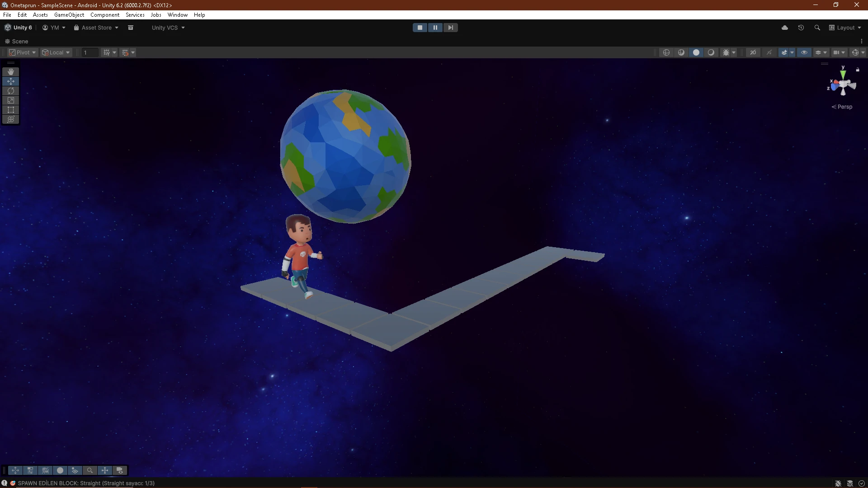The width and height of the screenshot is (868, 488).
Task: Select the Rotate tool
Action: point(11,91)
